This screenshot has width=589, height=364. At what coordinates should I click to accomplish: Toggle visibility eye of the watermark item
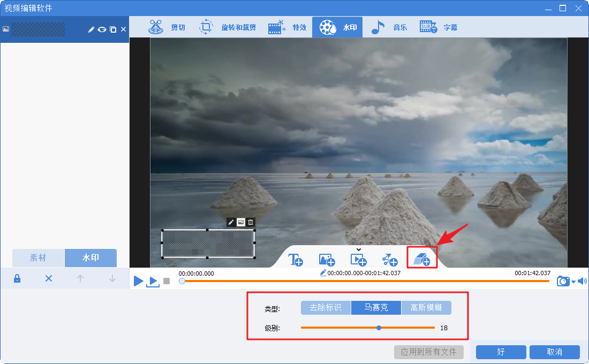(x=102, y=29)
